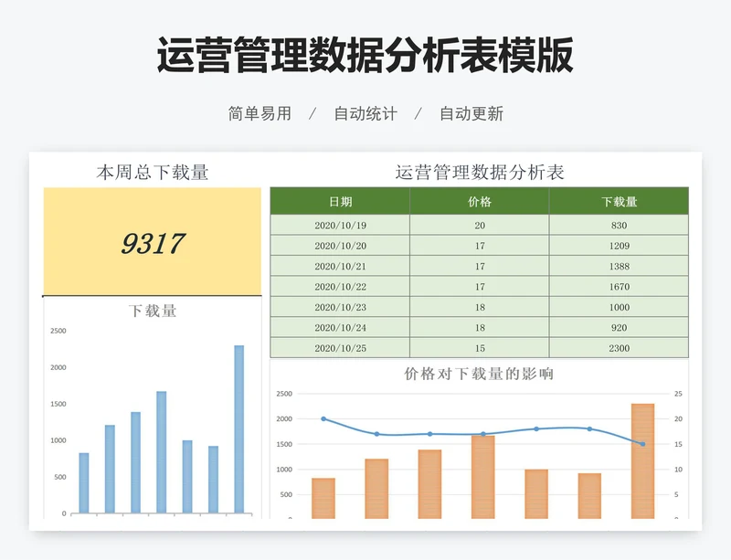Select the weekly total 9317 cell
731x560 pixels.
[x=153, y=241]
